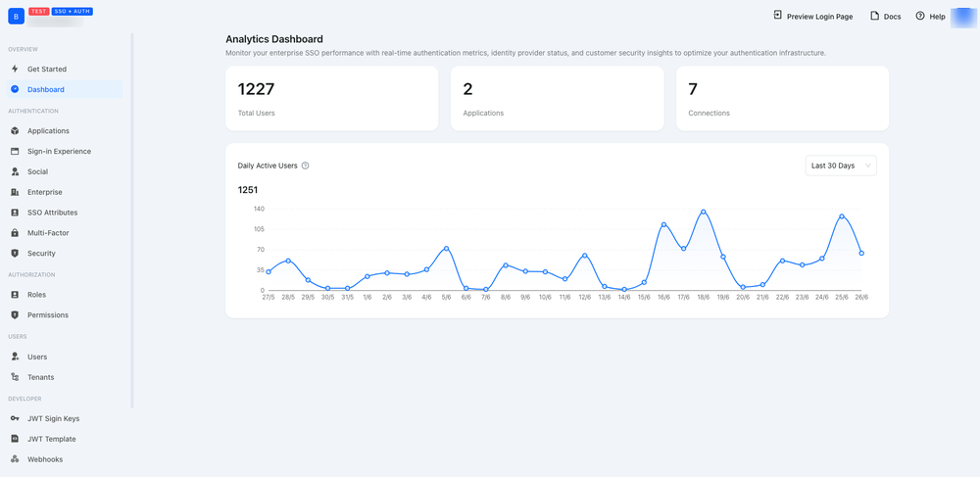The image size is (980, 477).
Task: Click the 140 y-axis label
Action: (x=259, y=209)
